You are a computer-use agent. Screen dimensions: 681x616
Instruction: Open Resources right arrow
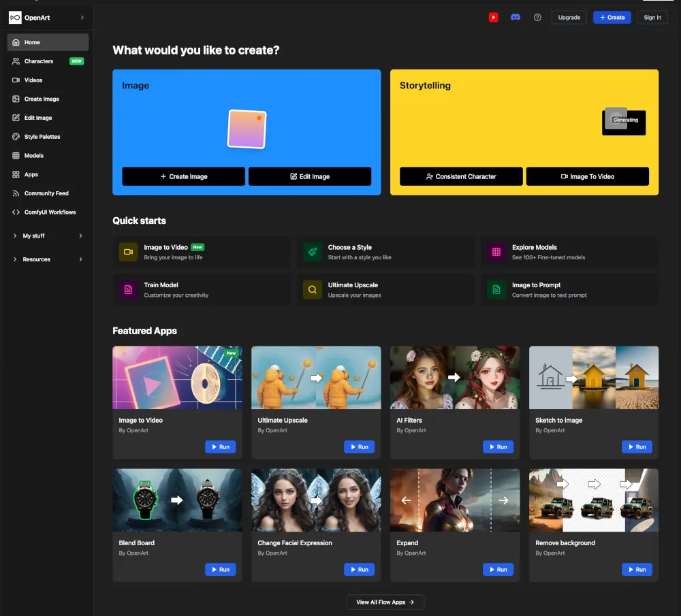point(81,259)
